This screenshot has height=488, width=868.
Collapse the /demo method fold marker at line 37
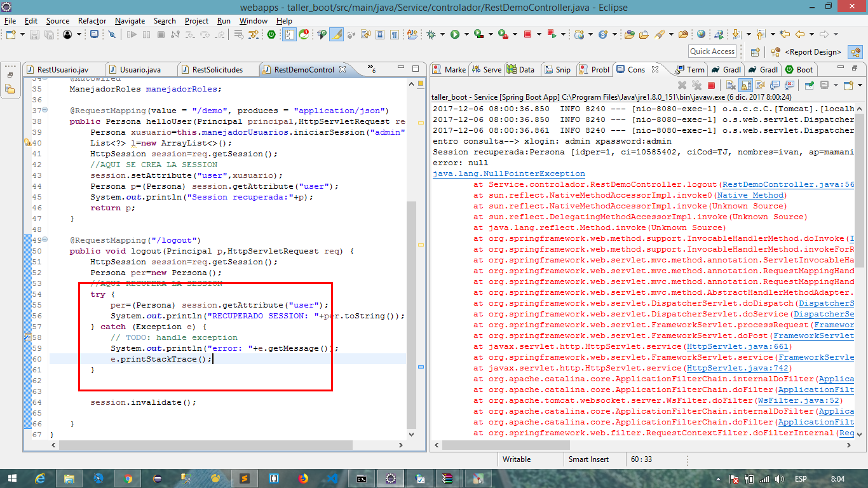coord(44,111)
